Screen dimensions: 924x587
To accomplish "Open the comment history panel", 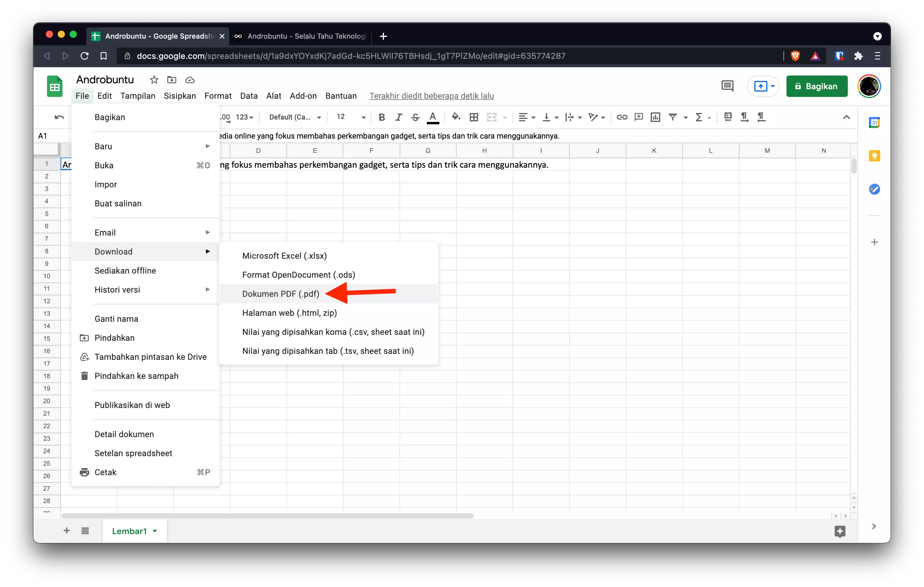I will [x=727, y=86].
